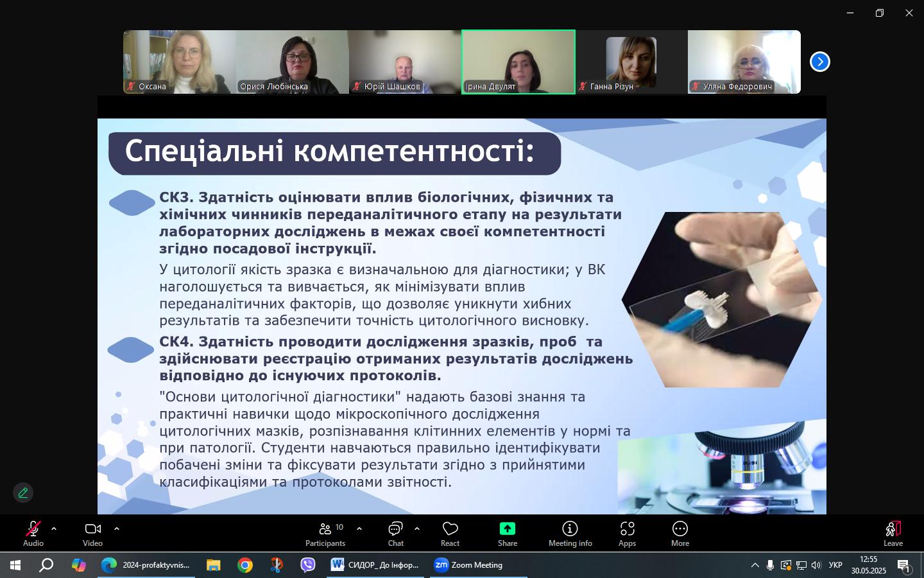Open the volume speaker tray icon
This screenshot has height=578, width=924.
(816, 565)
